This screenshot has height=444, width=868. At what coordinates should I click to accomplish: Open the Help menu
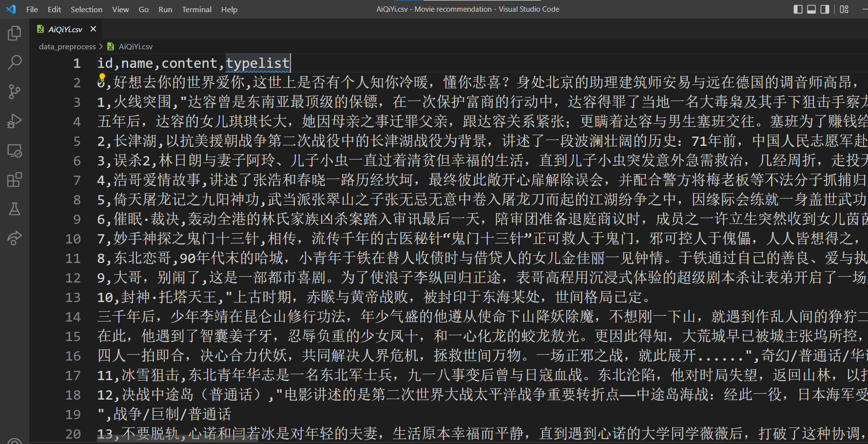point(229,9)
